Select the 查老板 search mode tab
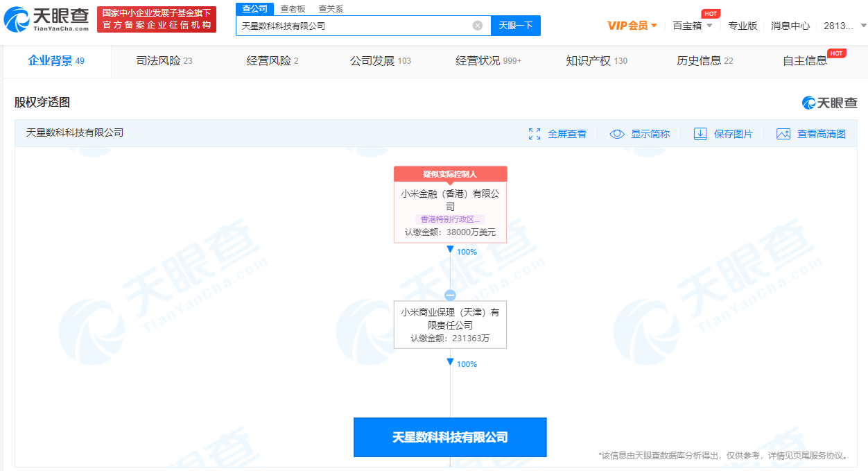Image resolution: width=868 pixels, height=471 pixels. 293,9
